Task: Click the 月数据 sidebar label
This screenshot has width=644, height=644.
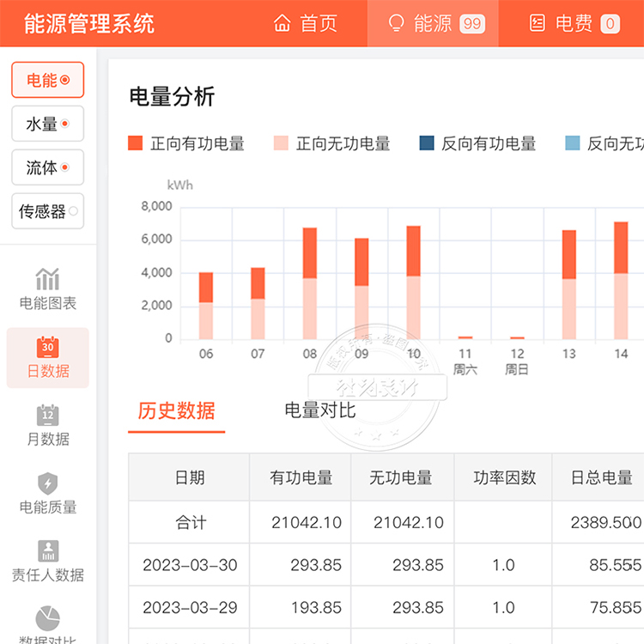Action: 48,440
